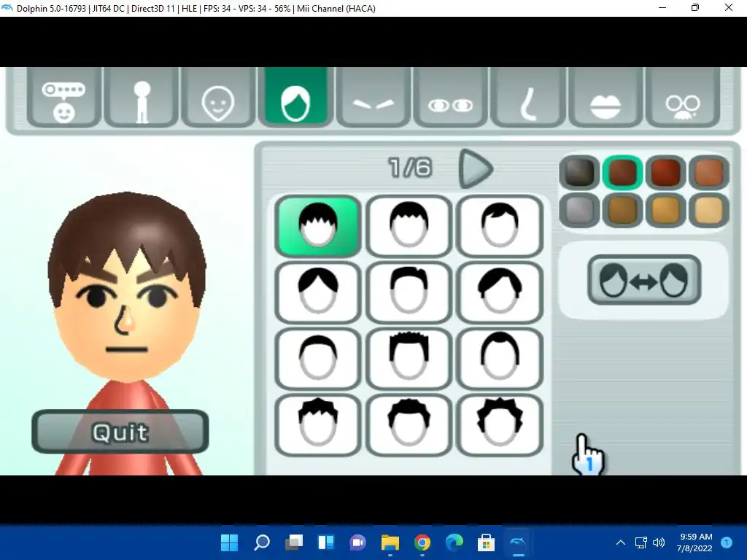Choose the pompadour-top hairstyle, second row middle
This screenshot has width=747, height=560.
(409, 292)
